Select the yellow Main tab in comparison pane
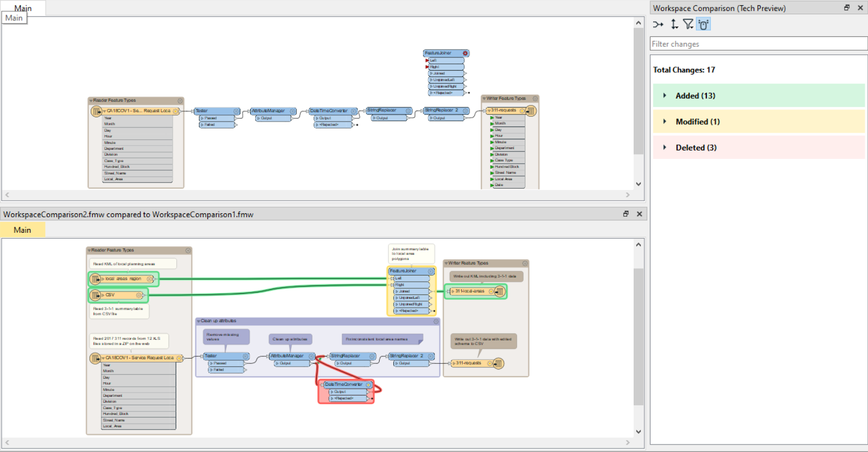The image size is (868, 452). pos(22,230)
